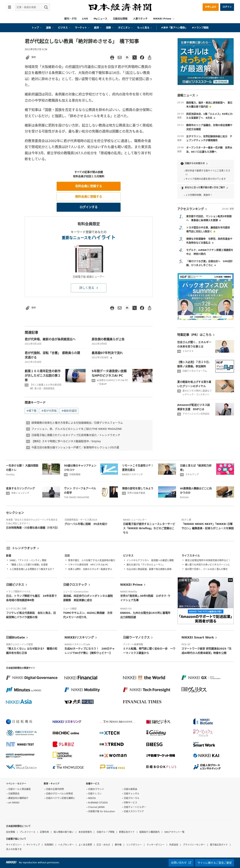
Task: Click the orange お申し込み button
Action: click(210, 7)
